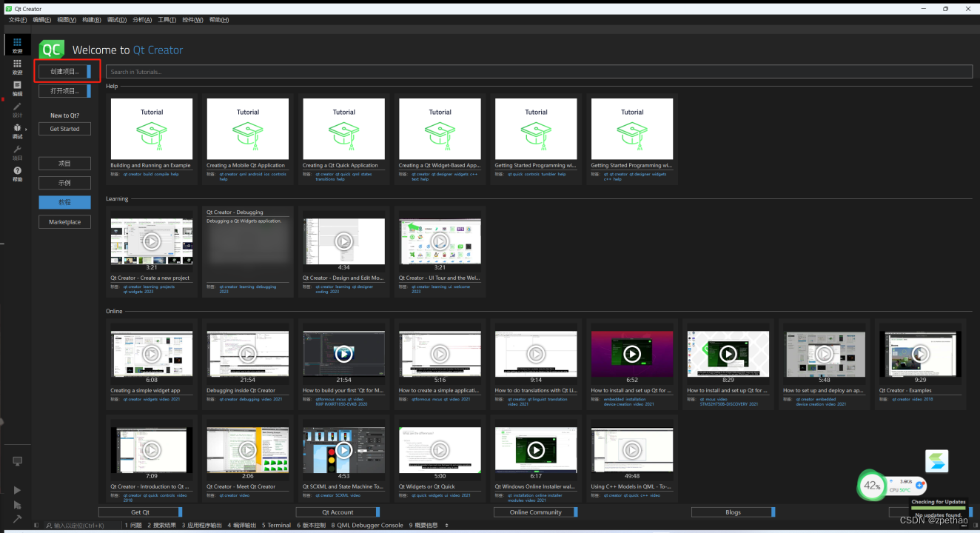
Task: Build the project with hammer icon
Action: 17,519
